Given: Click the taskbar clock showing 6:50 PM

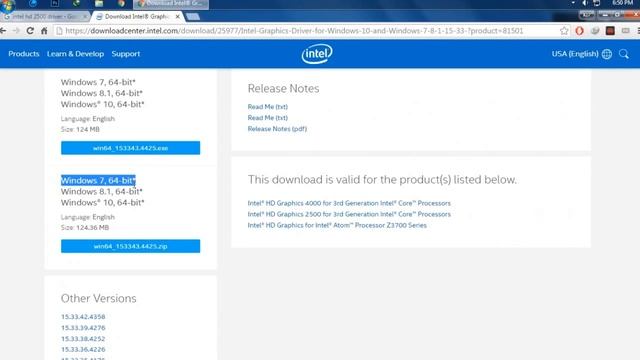Looking at the screenshot, I should coord(623,3).
